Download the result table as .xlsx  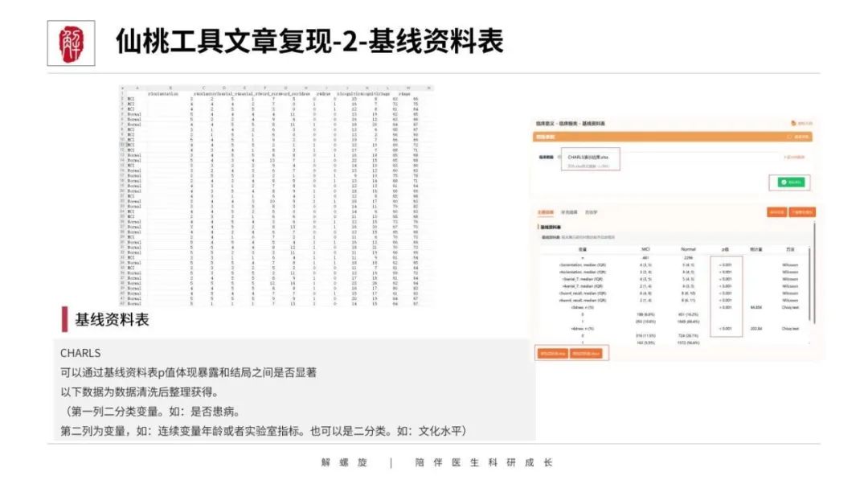(x=552, y=354)
